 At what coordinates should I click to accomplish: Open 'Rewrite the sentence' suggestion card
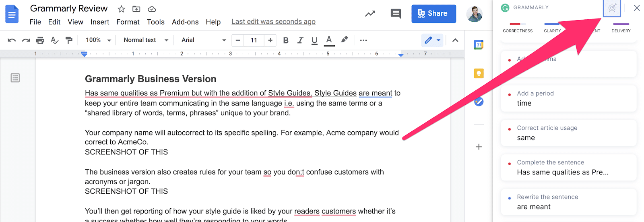click(x=569, y=202)
